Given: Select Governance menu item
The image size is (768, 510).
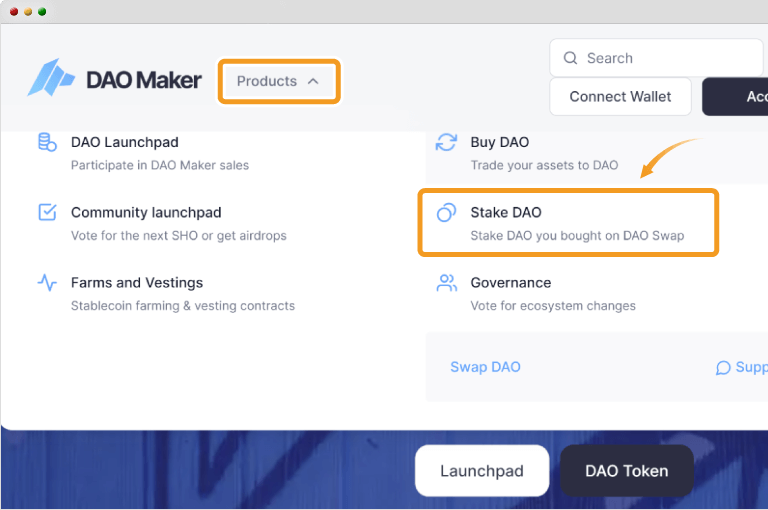Looking at the screenshot, I should pos(536,293).
